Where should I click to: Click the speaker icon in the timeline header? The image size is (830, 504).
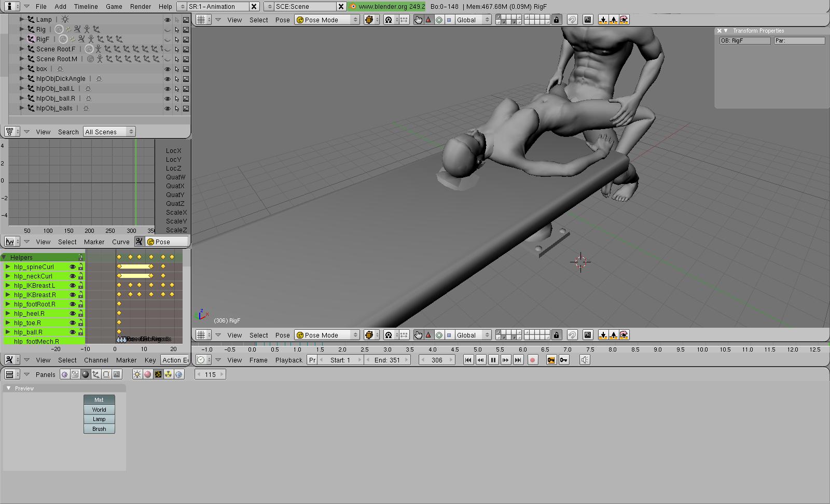tap(585, 360)
